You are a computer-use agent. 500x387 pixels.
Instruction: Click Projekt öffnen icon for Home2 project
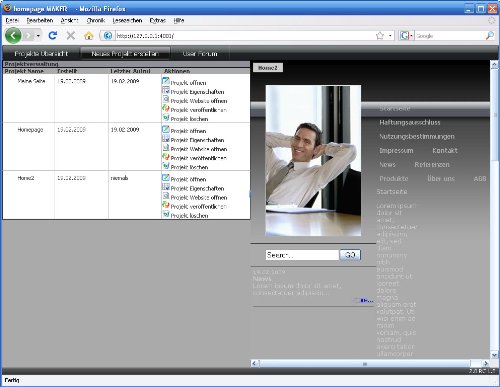point(166,178)
